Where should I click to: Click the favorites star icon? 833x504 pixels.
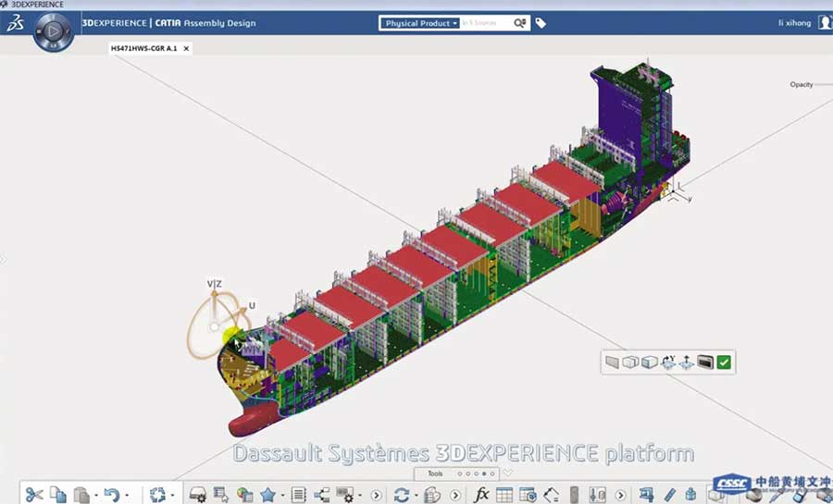pos(268,495)
